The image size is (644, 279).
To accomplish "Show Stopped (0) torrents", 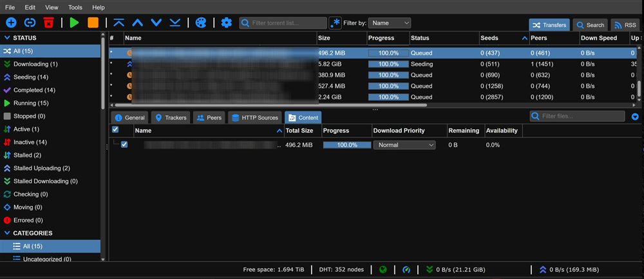I will coord(29,116).
